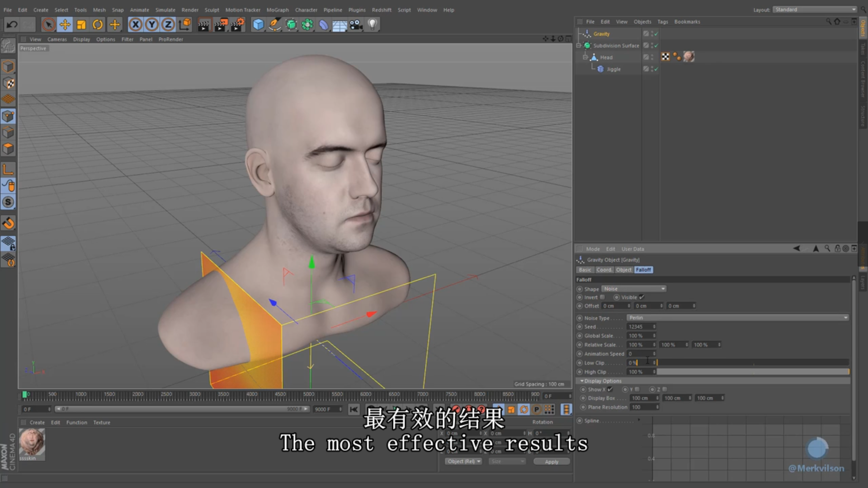Open the spline pen tool icon

(x=274, y=24)
